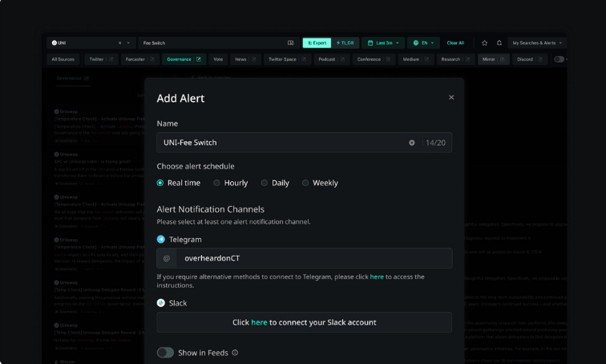Edit Governance source filter icon
This screenshot has height=364, width=606.
(x=199, y=59)
